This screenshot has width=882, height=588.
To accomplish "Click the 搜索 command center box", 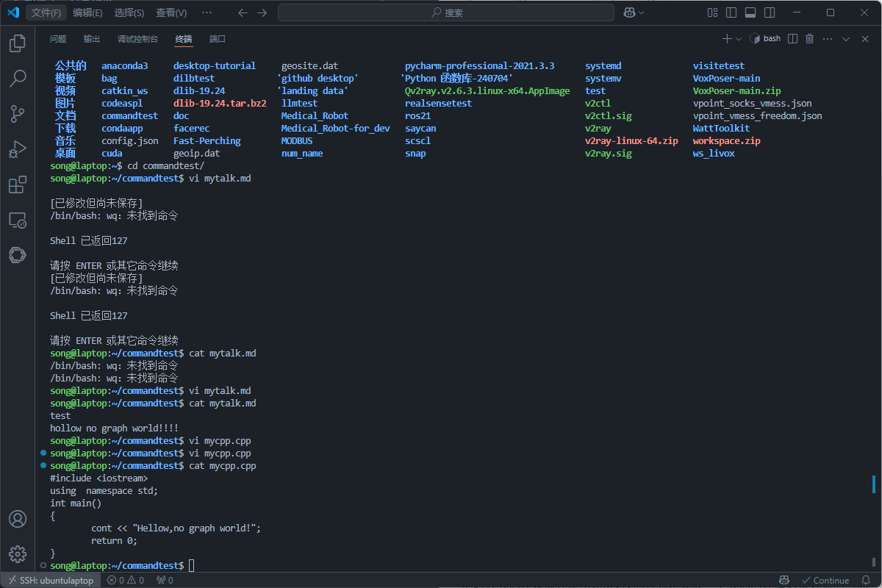I will tap(446, 12).
